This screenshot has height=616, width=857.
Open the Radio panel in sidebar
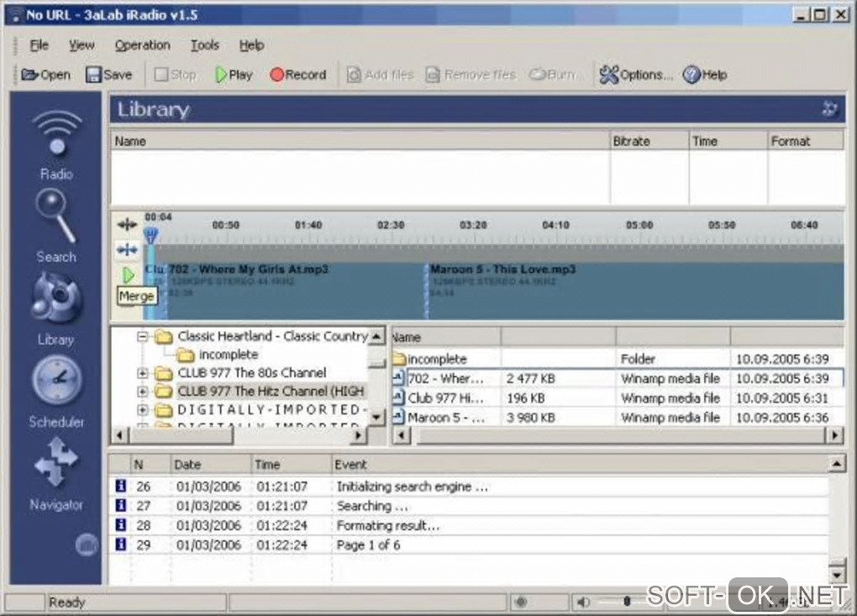click(56, 145)
